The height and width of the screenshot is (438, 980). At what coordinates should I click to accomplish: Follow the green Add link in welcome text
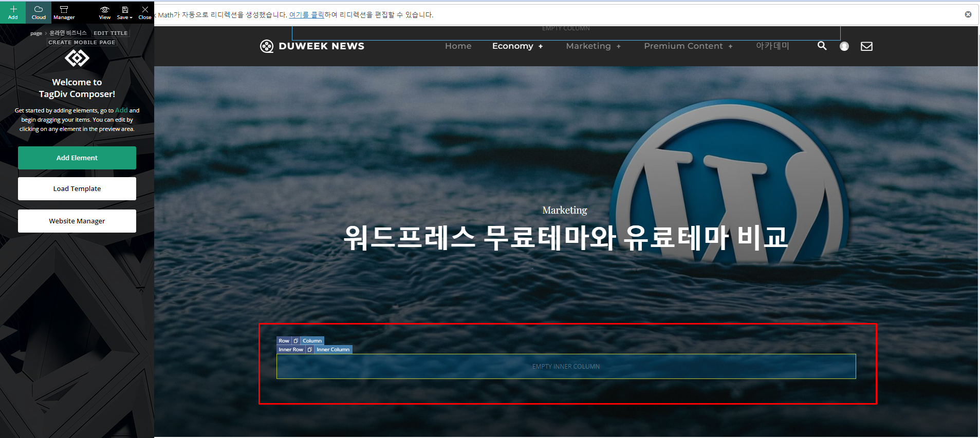pos(121,110)
